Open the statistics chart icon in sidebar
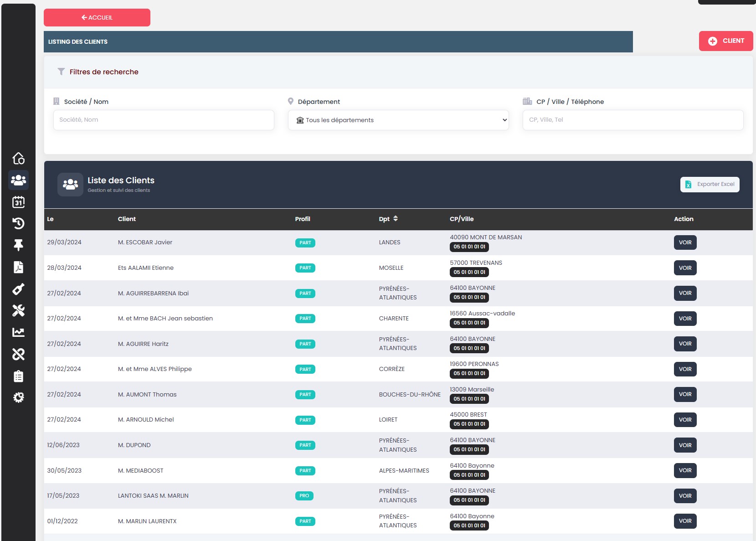756x541 pixels. [x=18, y=332]
